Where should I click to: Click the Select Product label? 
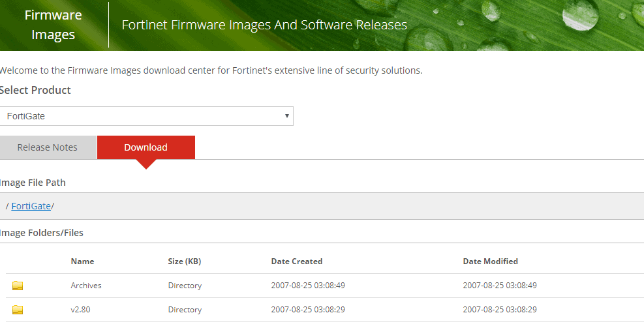point(35,90)
